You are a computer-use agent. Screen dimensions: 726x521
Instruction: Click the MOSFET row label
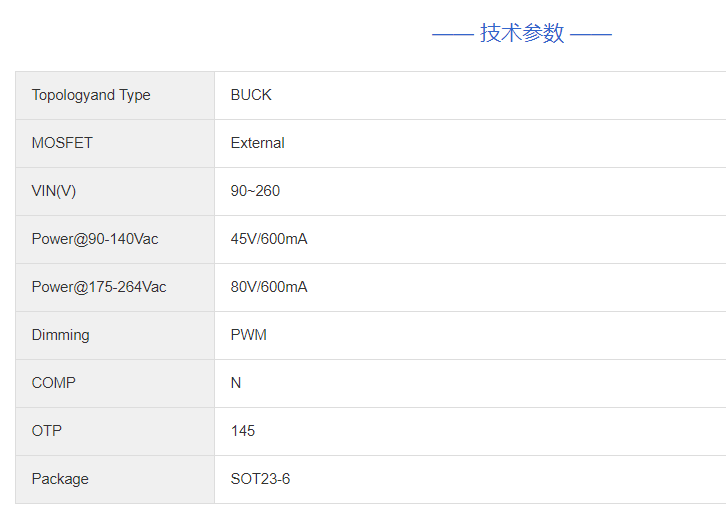tap(62, 143)
